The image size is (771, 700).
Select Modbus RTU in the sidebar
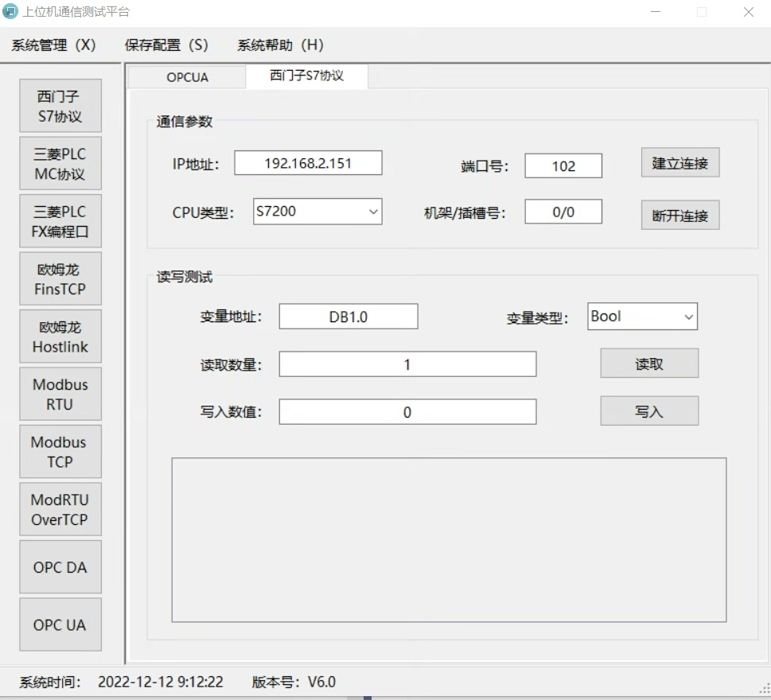pyautogui.click(x=60, y=394)
